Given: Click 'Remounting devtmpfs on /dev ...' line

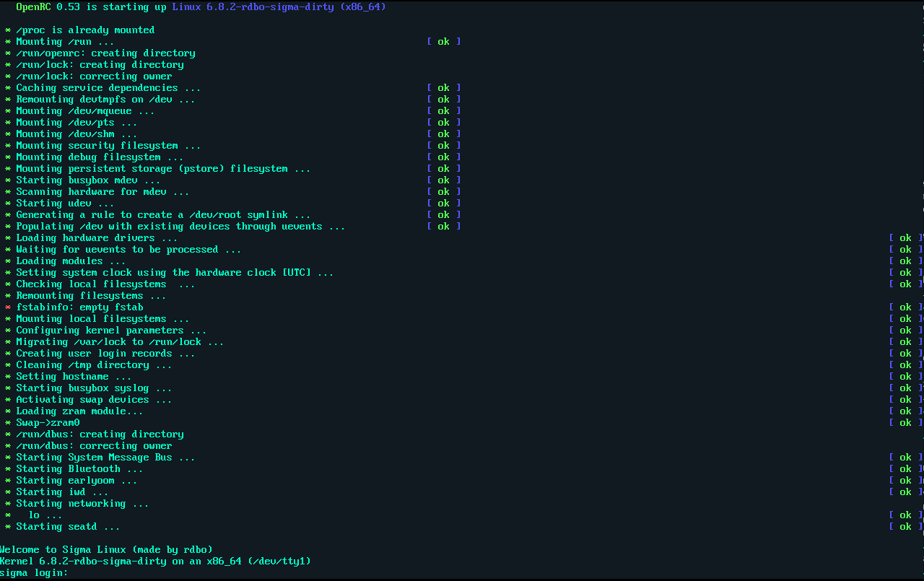Looking at the screenshot, I should 105,100.
